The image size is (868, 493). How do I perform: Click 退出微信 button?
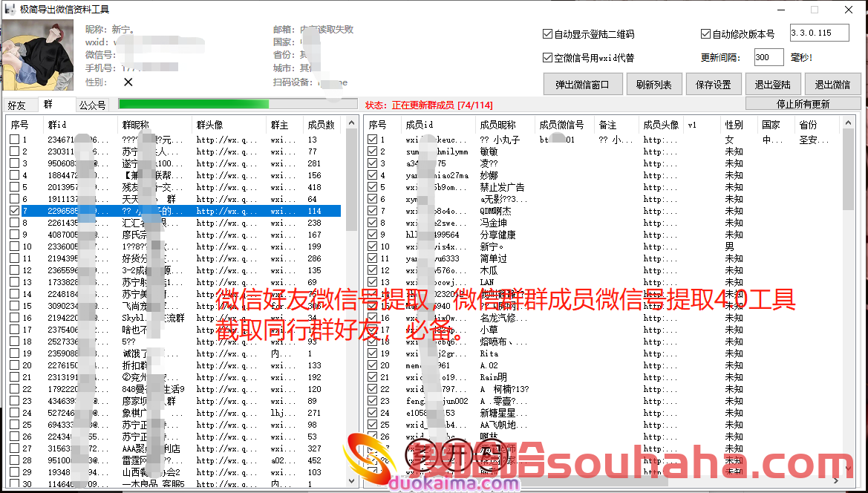(832, 85)
